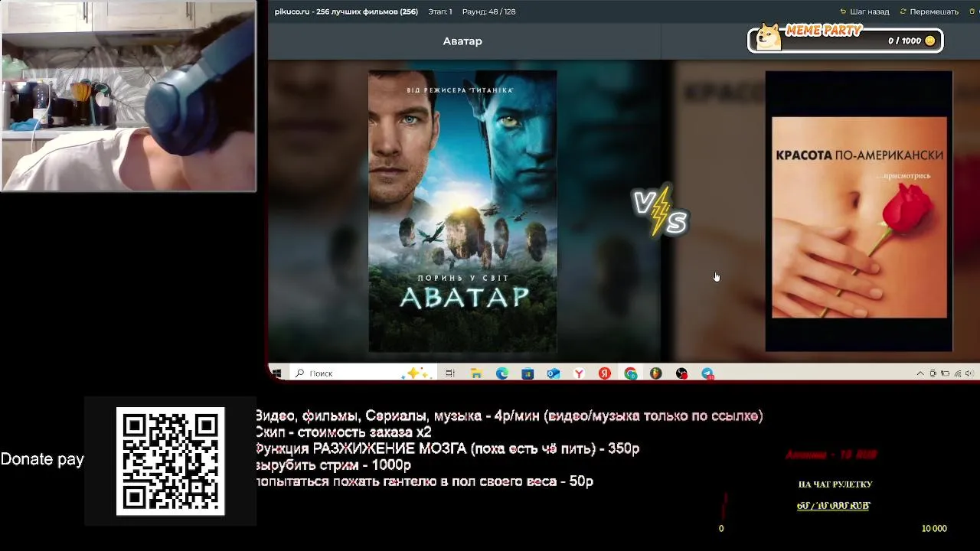Click the volume icon in system tray
The height and width of the screenshot is (551, 980).
coord(969,373)
